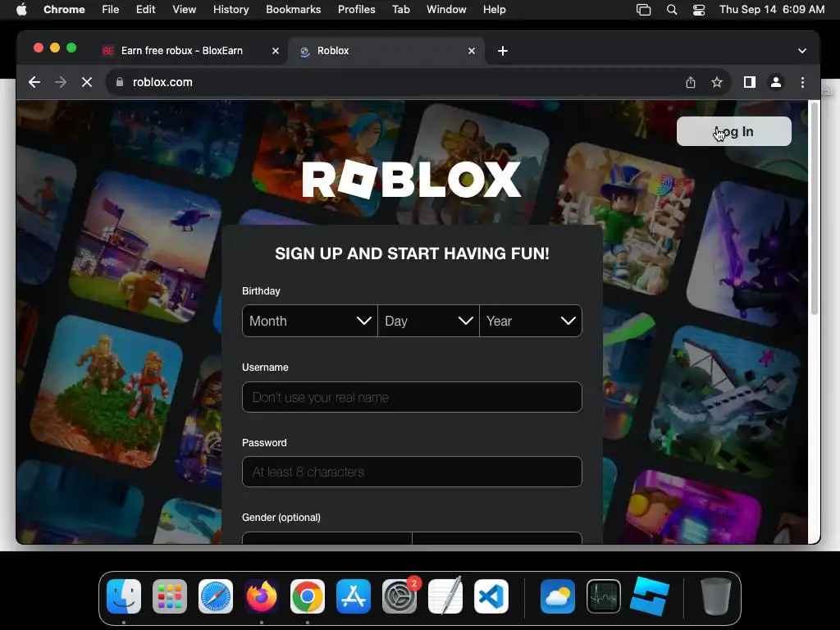The image size is (840, 630).
Task: Open the File menu
Action: click(111, 9)
